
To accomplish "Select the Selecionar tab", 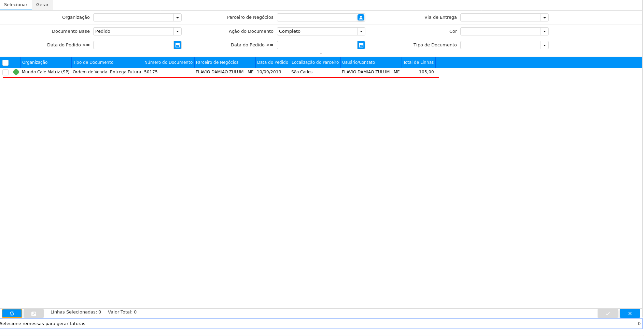I will tap(16, 5).
